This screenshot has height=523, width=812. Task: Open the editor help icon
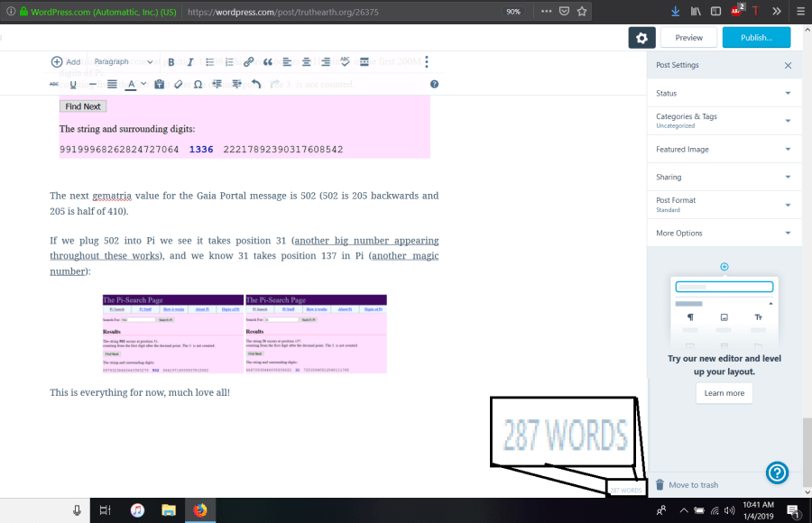tap(434, 84)
